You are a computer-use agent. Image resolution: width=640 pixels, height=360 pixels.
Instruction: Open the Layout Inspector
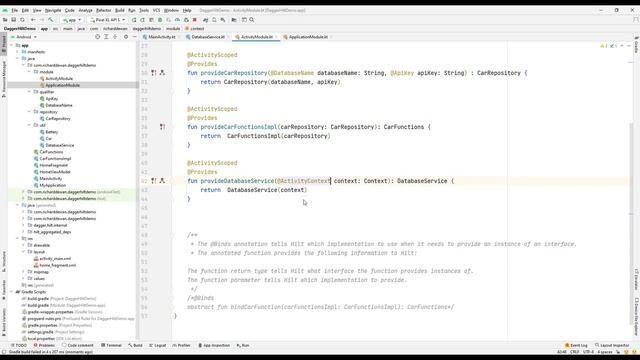[612, 345]
